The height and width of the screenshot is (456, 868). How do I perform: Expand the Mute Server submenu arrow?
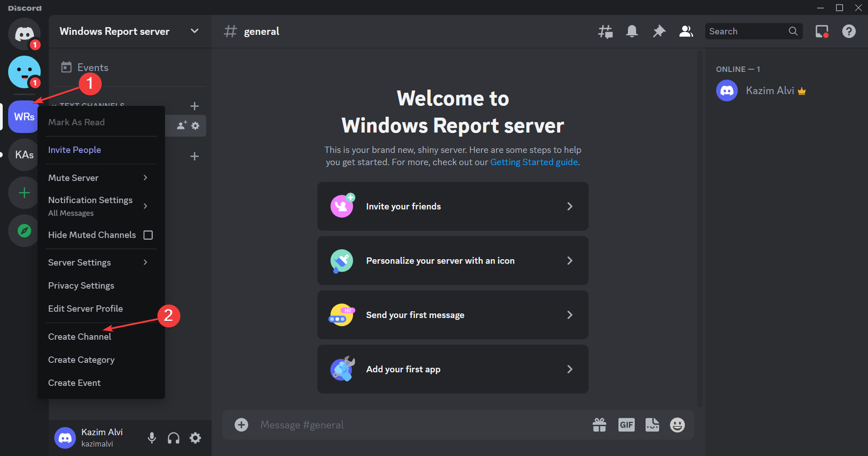coord(145,178)
